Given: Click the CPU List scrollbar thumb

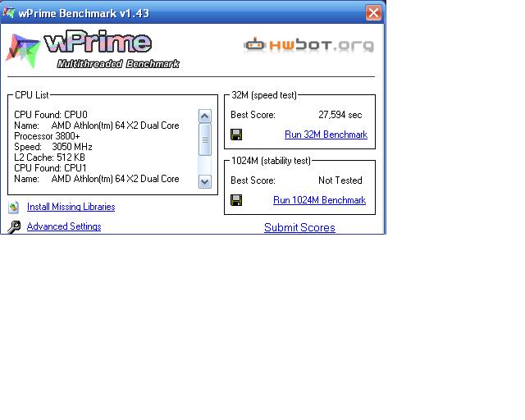Looking at the screenshot, I should (205, 139).
